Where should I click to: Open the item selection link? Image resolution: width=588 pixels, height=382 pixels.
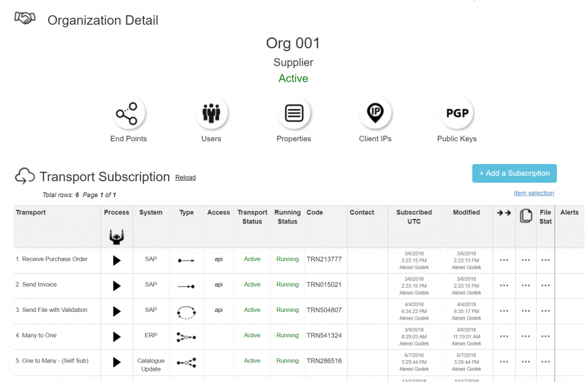pyautogui.click(x=533, y=193)
